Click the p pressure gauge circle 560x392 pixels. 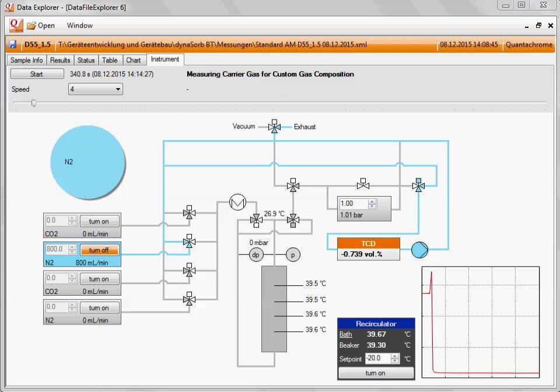(x=293, y=254)
